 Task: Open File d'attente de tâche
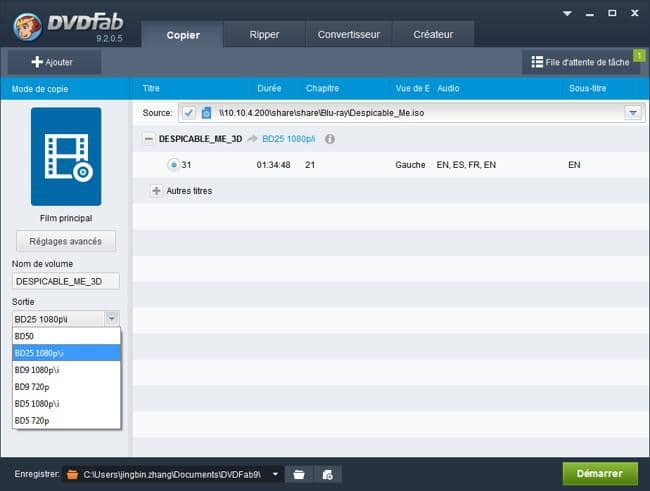coord(580,62)
